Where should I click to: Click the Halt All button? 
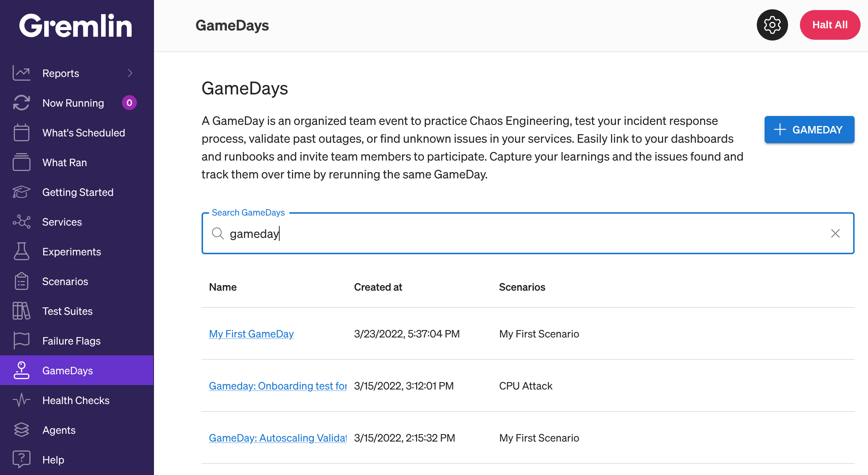[x=830, y=25]
